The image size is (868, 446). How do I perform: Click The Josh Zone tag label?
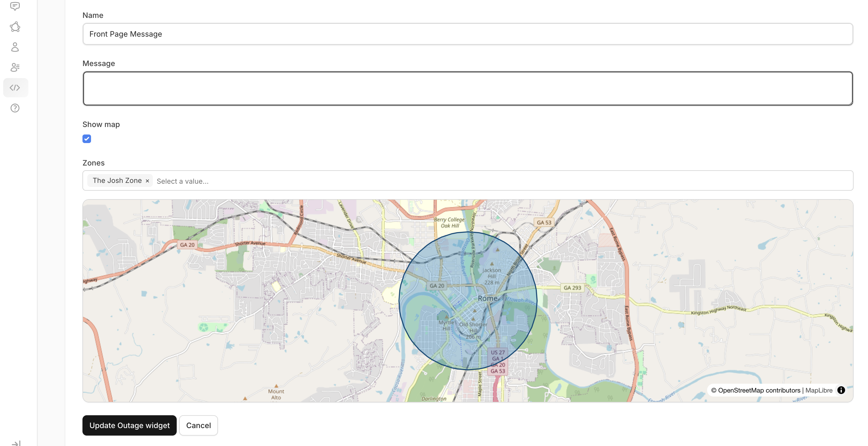tap(117, 181)
